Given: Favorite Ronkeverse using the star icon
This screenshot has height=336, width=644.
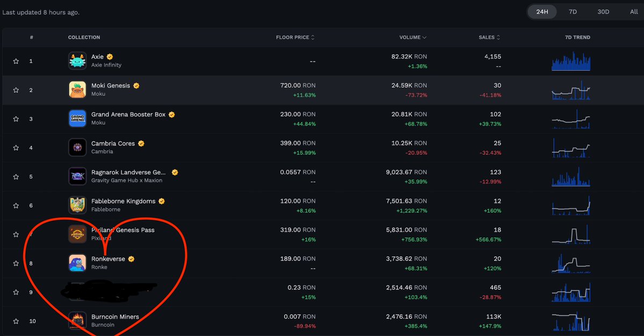Looking at the screenshot, I should point(16,263).
